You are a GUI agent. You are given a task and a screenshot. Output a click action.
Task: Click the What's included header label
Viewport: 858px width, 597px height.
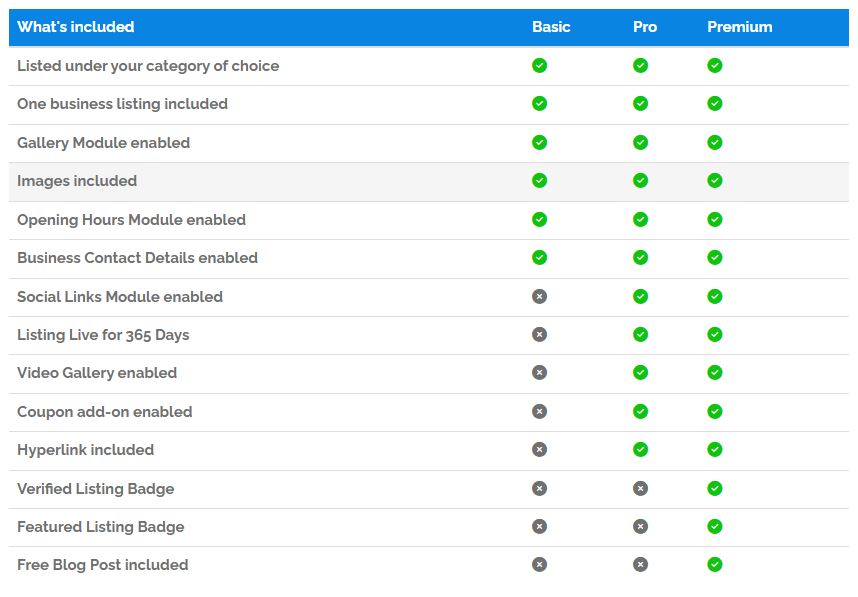[76, 27]
